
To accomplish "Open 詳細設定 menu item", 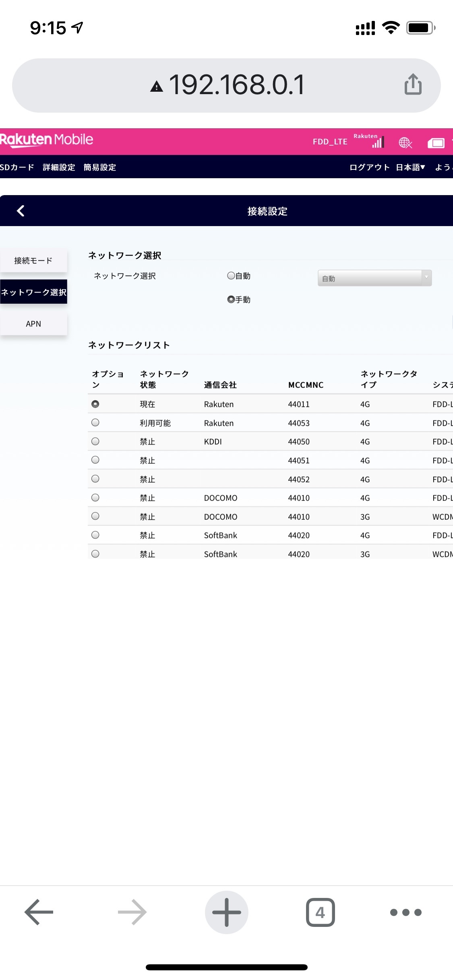I will pyautogui.click(x=59, y=167).
